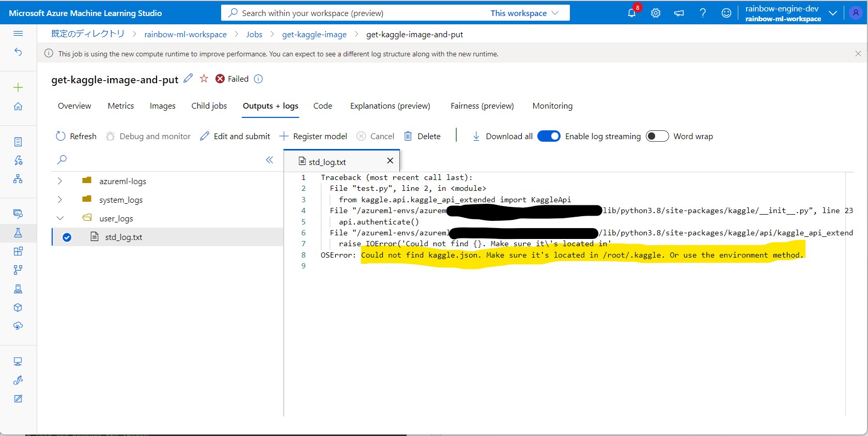This screenshot has height=436, width=868.
Task: Select the Outputs + logs tab
Action: pos(271,106)
